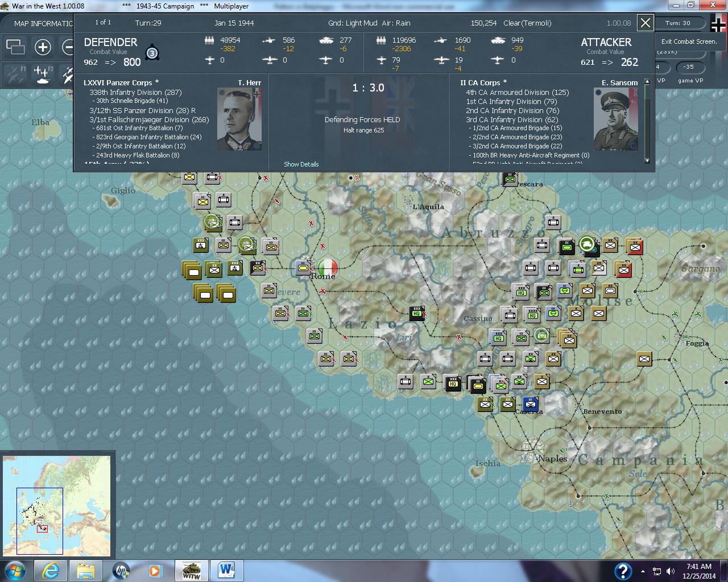Screen dimensions: 728x582
Task: Click T. Herr's commander portrait
Action: point(239,119)
